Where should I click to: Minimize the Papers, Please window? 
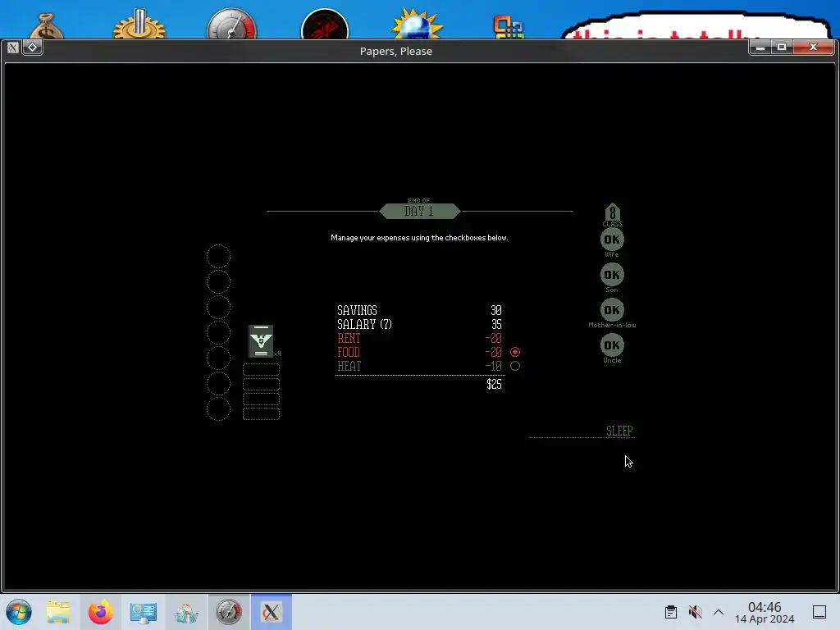[x=760, y=47]
